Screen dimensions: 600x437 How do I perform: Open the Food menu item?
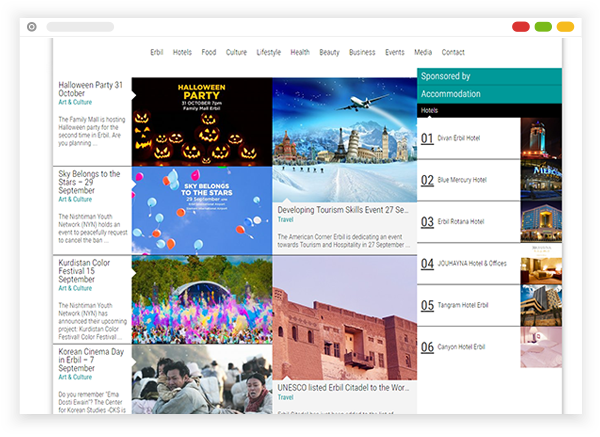(209, 52)
